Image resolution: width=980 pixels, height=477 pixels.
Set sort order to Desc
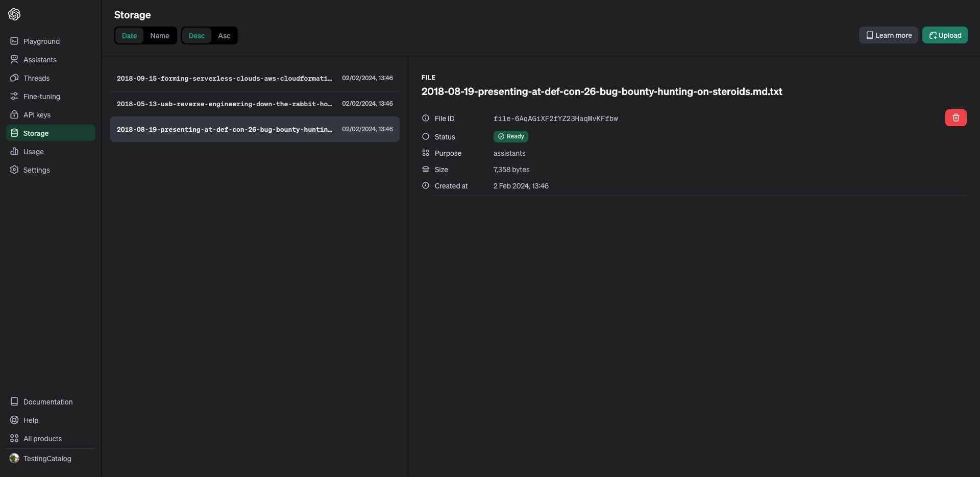pyautogui.click(x=197, y=35)
